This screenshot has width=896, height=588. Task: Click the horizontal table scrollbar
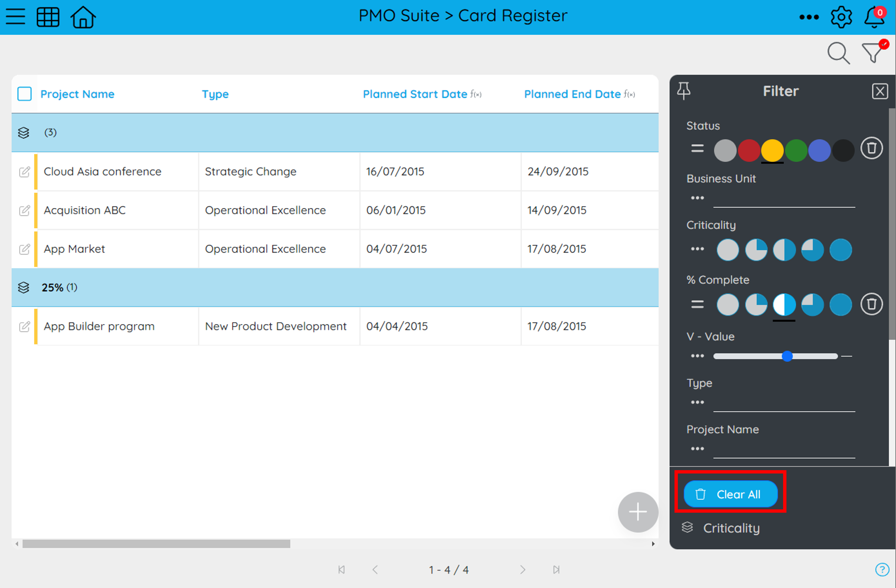tap(156, 544)
